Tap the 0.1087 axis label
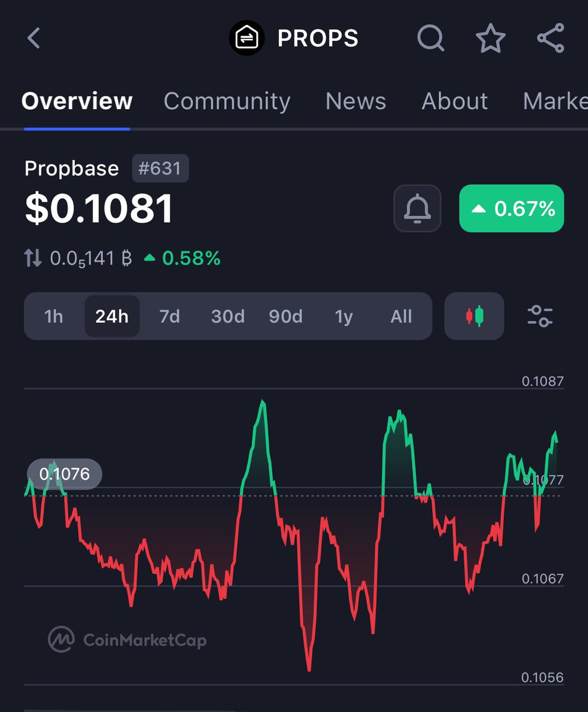The height and width of the screenshot is (712, 588). [x=543, y=381]
